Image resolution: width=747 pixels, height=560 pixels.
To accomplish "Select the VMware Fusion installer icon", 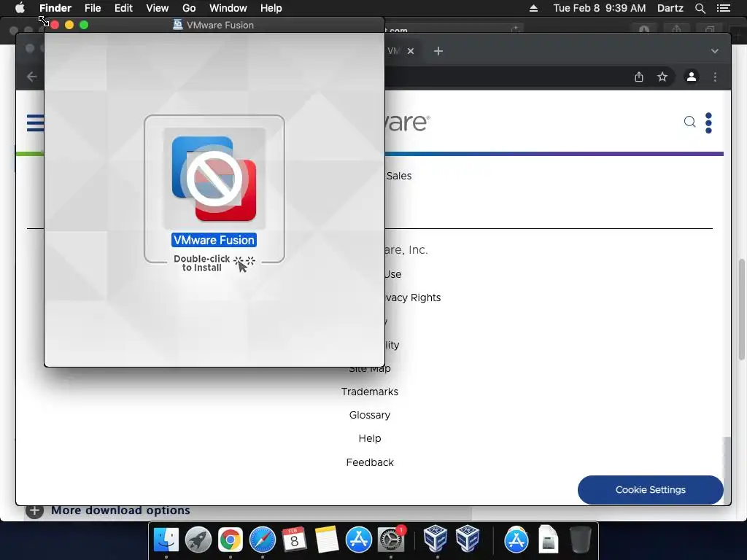I will [x=214, y=179].
